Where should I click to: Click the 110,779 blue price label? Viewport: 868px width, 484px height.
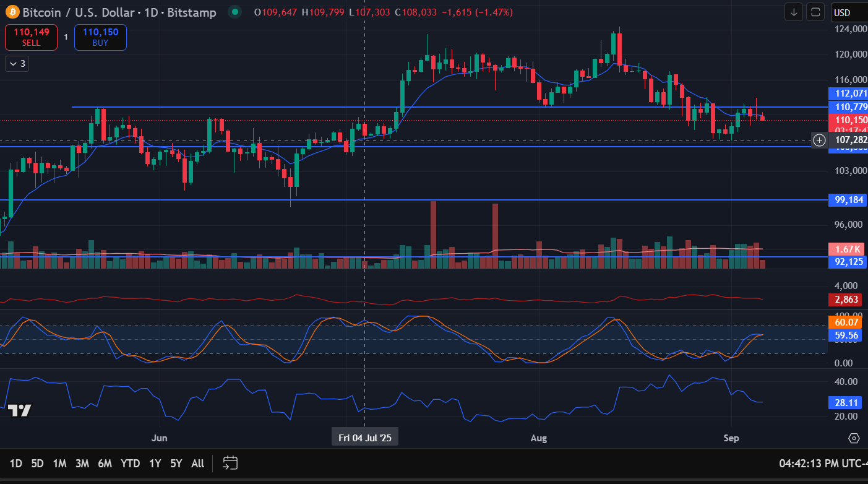pyautogui.click(x=848, y=107)
